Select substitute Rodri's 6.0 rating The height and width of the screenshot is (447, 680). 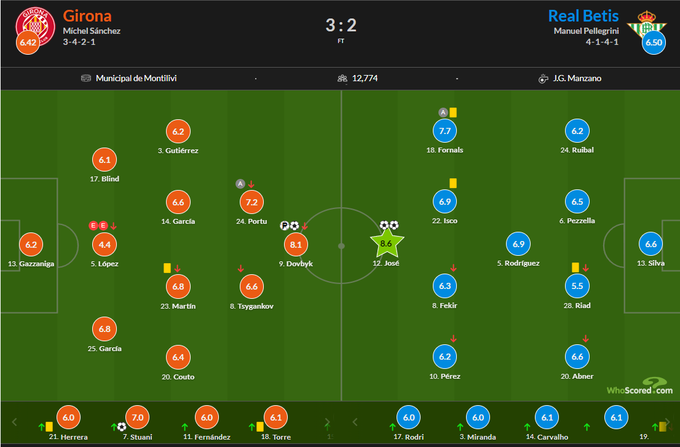408,418
